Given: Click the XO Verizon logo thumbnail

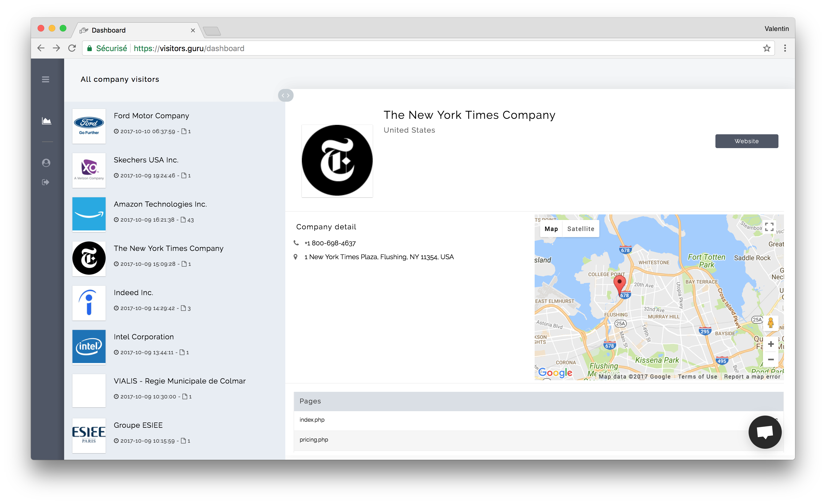Looking at the screenshot, I should click(x=89, y=170).
